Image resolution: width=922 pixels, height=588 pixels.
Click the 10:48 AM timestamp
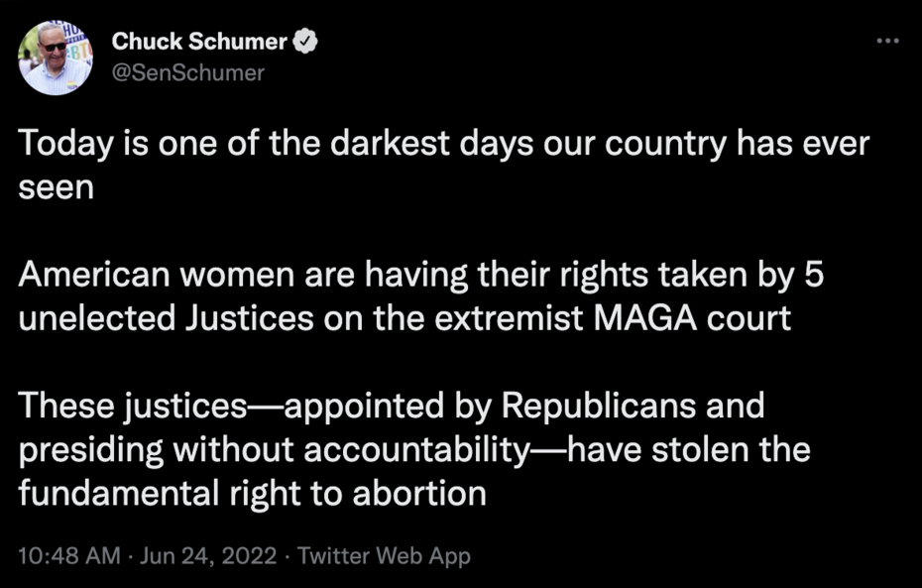(x=69, y=555)
